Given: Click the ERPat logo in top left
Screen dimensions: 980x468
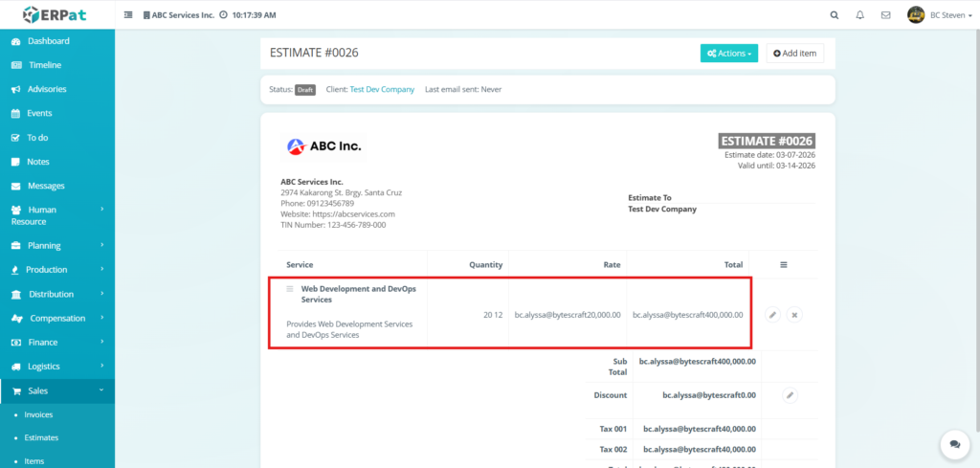Looking at the screenshot, I should (56, 15).
